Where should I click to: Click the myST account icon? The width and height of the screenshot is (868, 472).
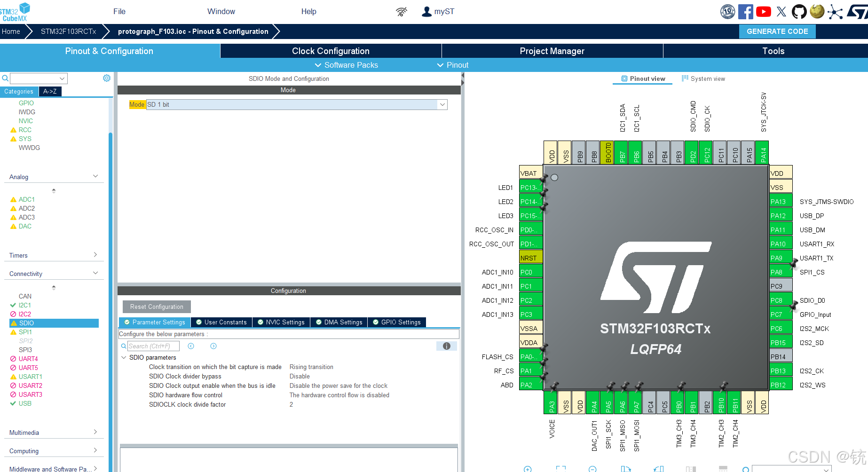coord(426,12)
